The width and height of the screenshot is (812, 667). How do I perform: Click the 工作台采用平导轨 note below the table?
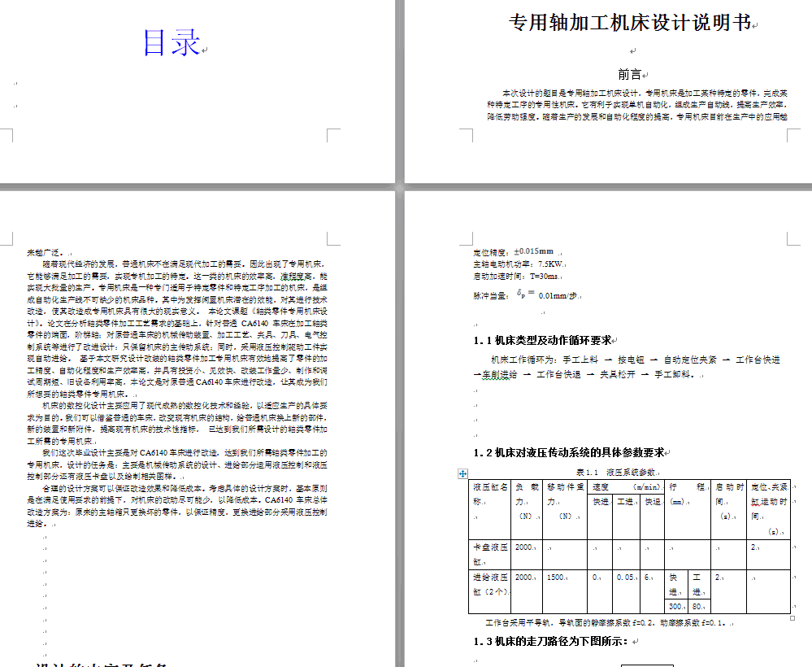(606, 623)
